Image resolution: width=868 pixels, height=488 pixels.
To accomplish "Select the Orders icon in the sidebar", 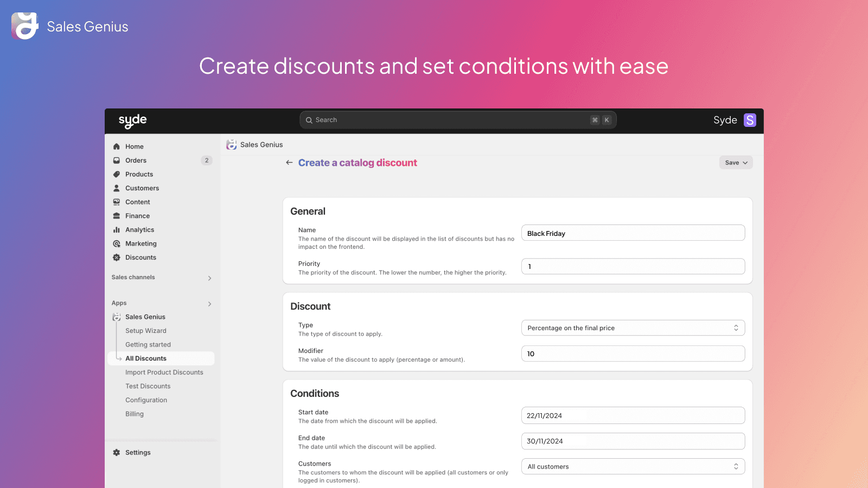I will pos(116,160).
